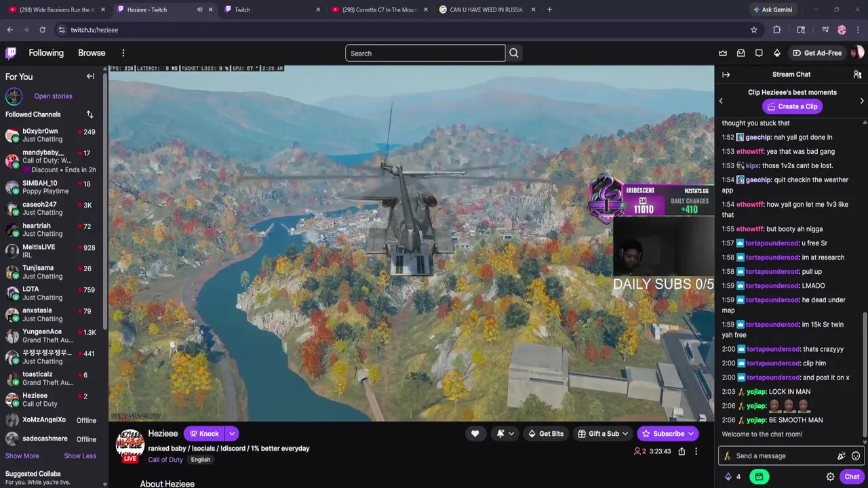This screenshot has height=488, width=868.
Task: Open caseoh247 channel in sidebar
Action: point(52,208)
